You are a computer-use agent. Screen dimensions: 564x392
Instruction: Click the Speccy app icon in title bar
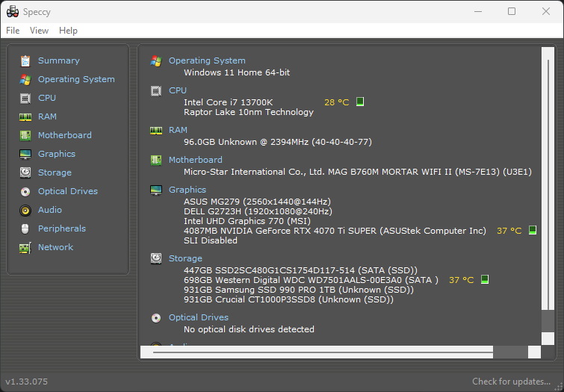tap(13, 11)
